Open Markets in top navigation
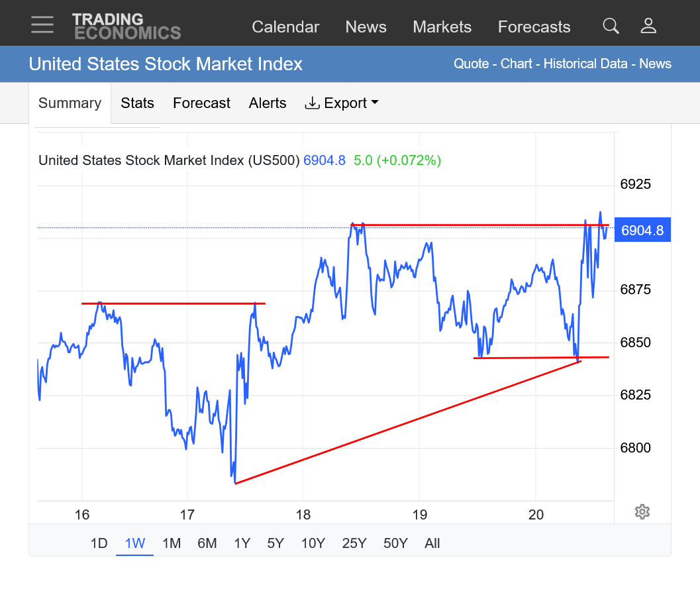700x597 pixels. [x=442, y=27]
